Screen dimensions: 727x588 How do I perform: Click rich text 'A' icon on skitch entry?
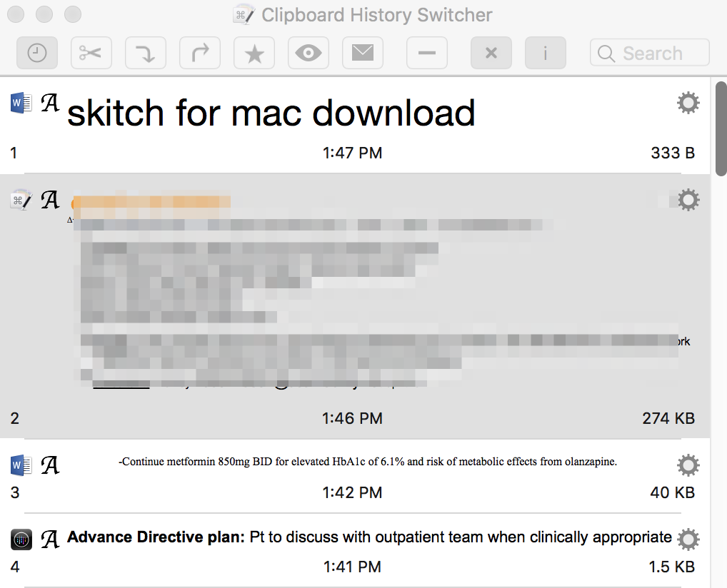[50, 103]
